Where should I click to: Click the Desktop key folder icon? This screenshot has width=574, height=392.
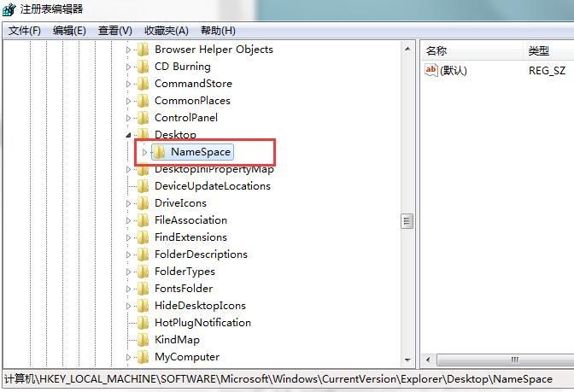143,135
